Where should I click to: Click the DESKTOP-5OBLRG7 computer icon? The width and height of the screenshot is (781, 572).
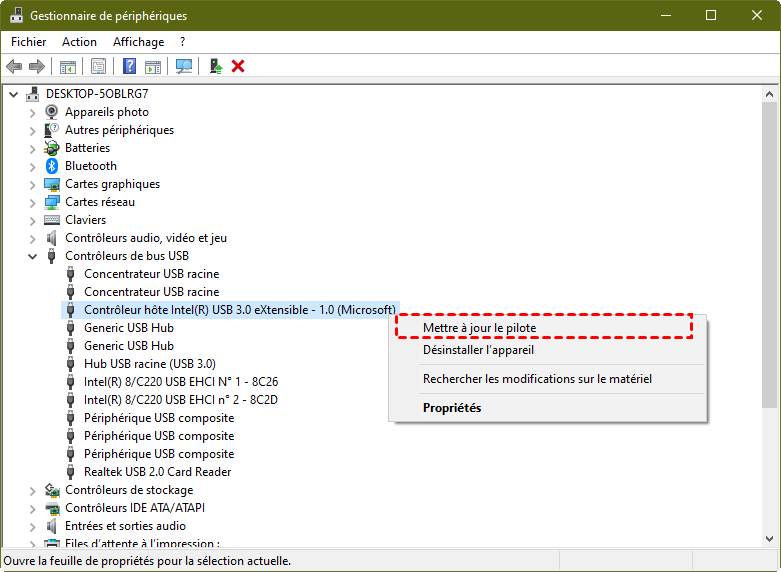pos(33,94)
